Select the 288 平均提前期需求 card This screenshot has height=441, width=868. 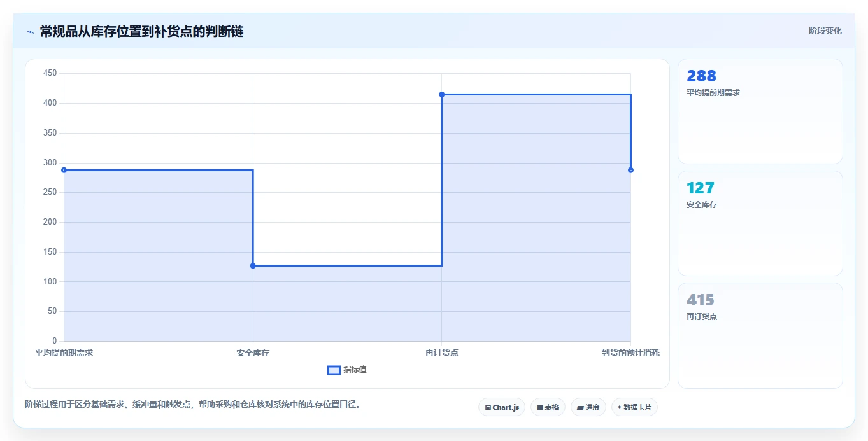click(760, 111)
